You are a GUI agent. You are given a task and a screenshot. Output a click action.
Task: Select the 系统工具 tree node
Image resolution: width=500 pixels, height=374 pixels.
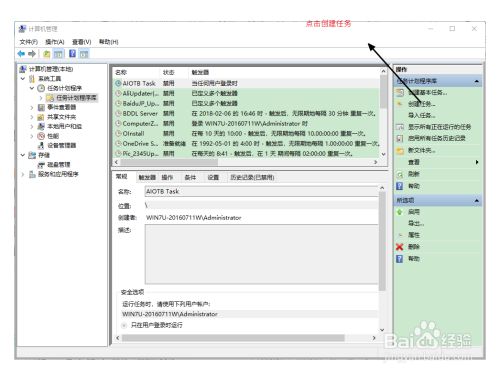[x=49, y=79]
